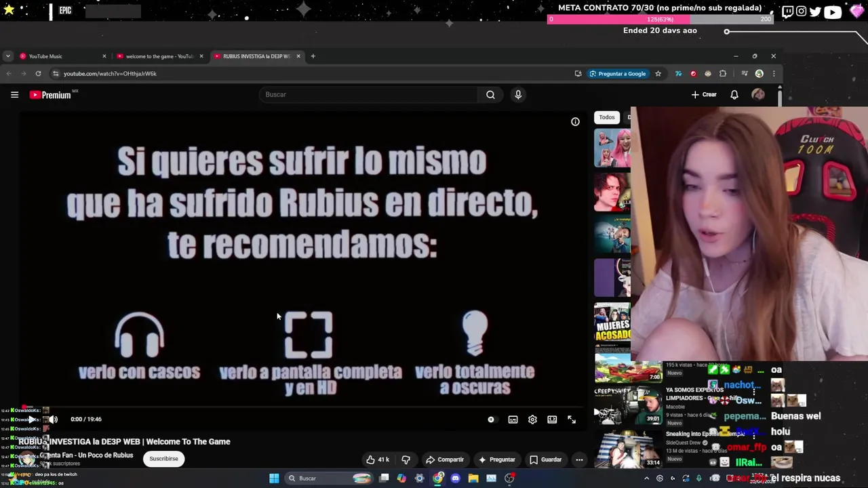Start voice search with the microphone icon
The width and height of the screenshot is (868, 488).
point(518,95)
